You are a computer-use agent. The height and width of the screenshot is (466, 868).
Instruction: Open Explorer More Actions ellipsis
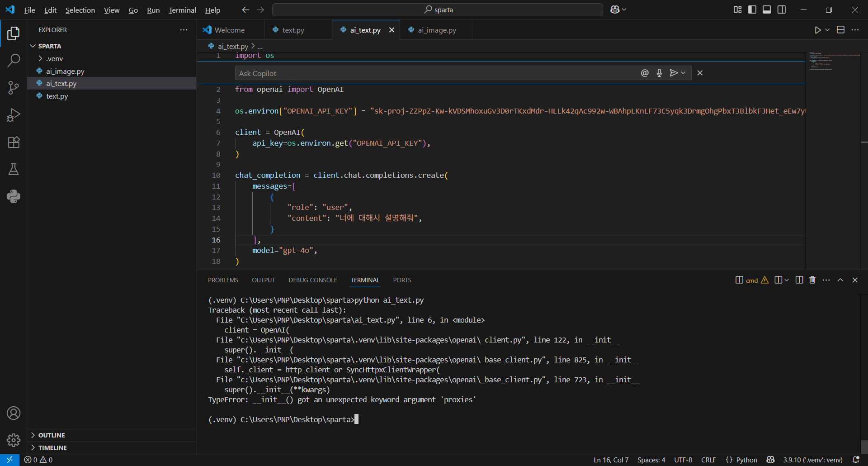(184, 30)
